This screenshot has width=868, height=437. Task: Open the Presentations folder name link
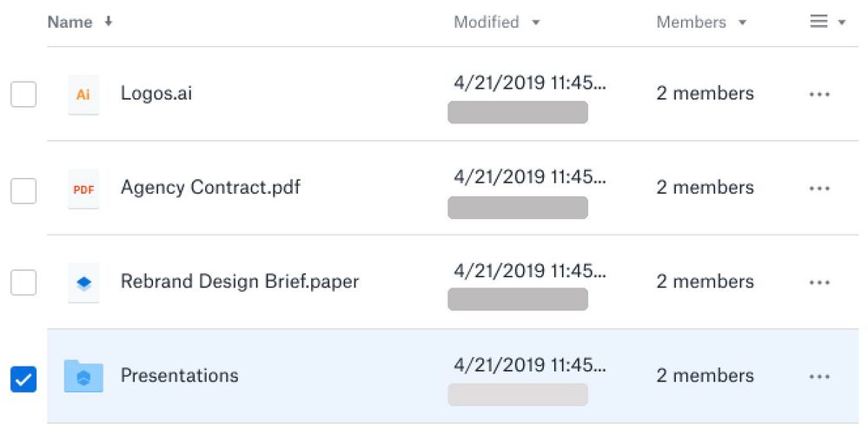click(179, 376)
